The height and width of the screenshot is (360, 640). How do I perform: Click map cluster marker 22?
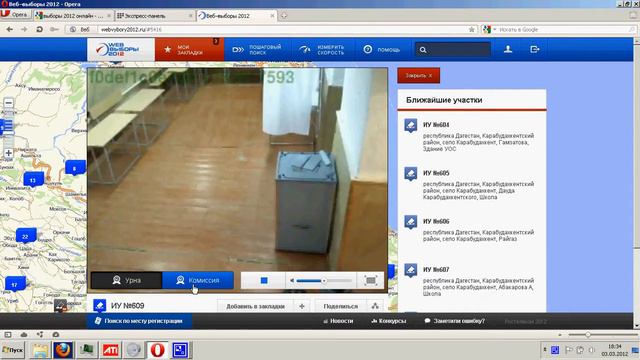pos(26,236)
